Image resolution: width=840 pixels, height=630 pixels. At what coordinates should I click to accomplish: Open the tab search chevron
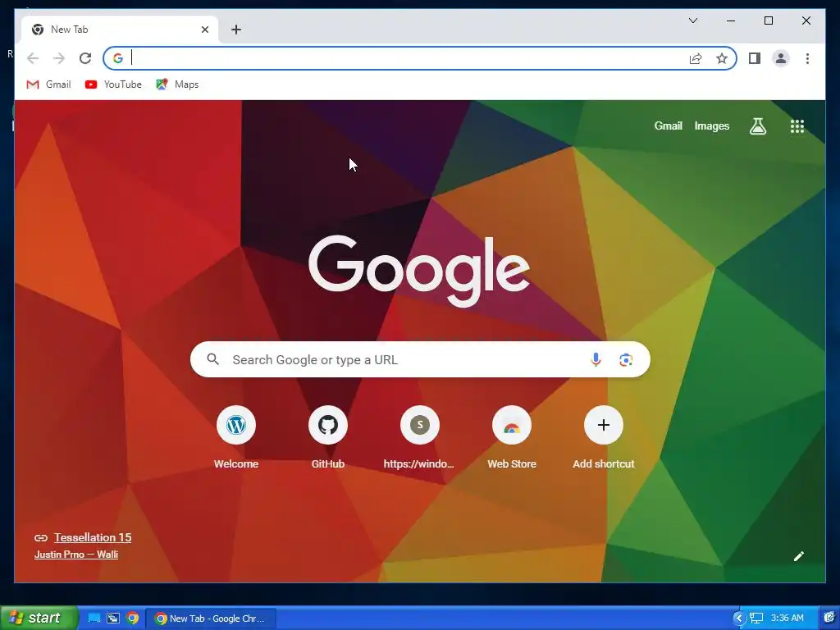click(x=692, y=21)
